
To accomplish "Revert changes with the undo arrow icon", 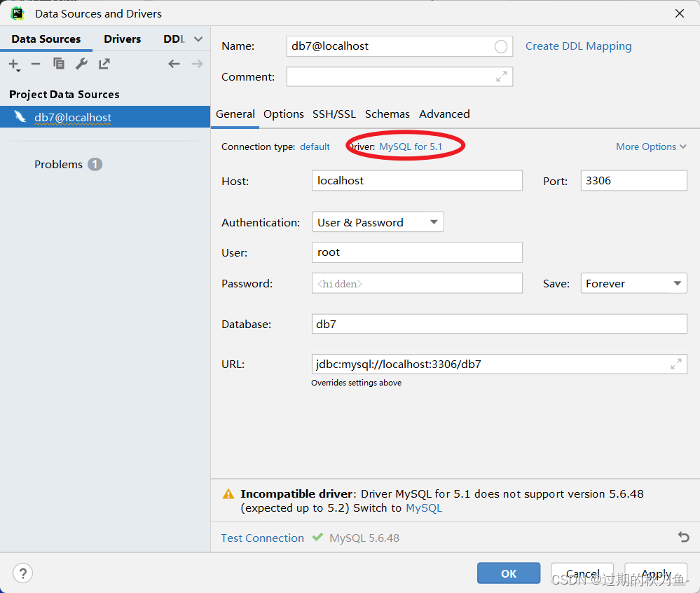I will point(683,537).
